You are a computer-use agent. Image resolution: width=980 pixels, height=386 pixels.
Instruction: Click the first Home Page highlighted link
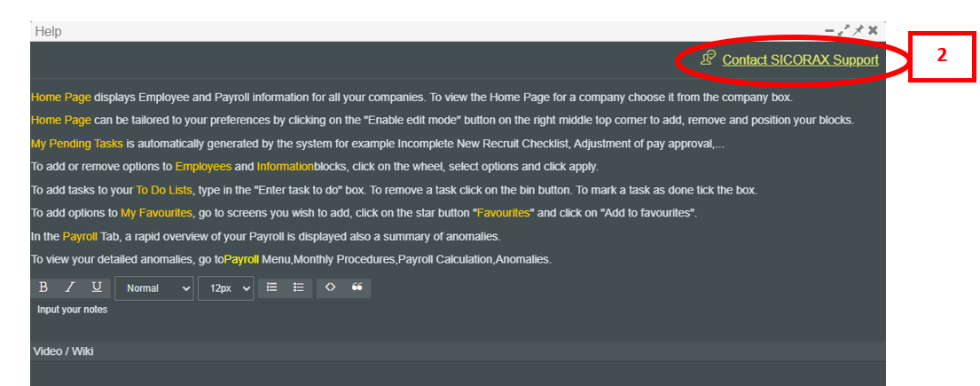tap(60, 97)
